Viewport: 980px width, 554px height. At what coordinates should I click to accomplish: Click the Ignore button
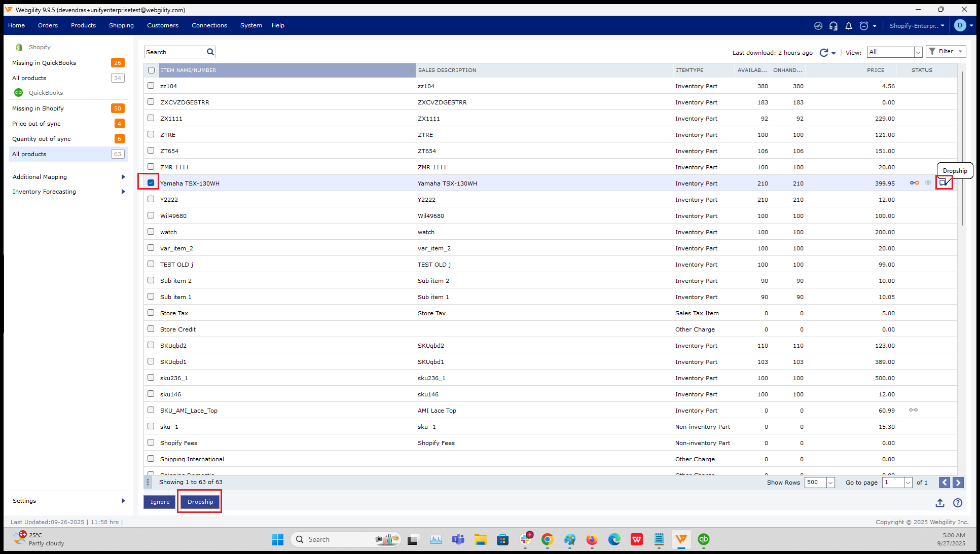tap(160, 502)
